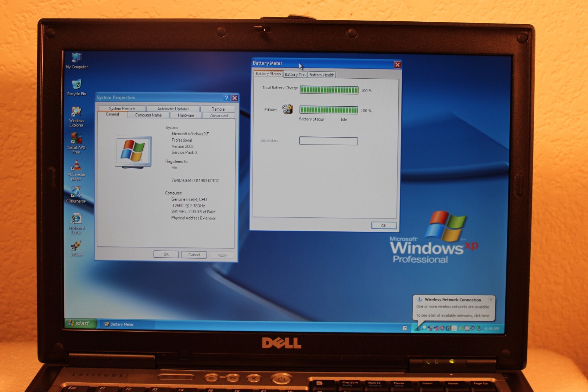
Task: Click the 'Secondary' battery label
Action: (x=269, y=140)
